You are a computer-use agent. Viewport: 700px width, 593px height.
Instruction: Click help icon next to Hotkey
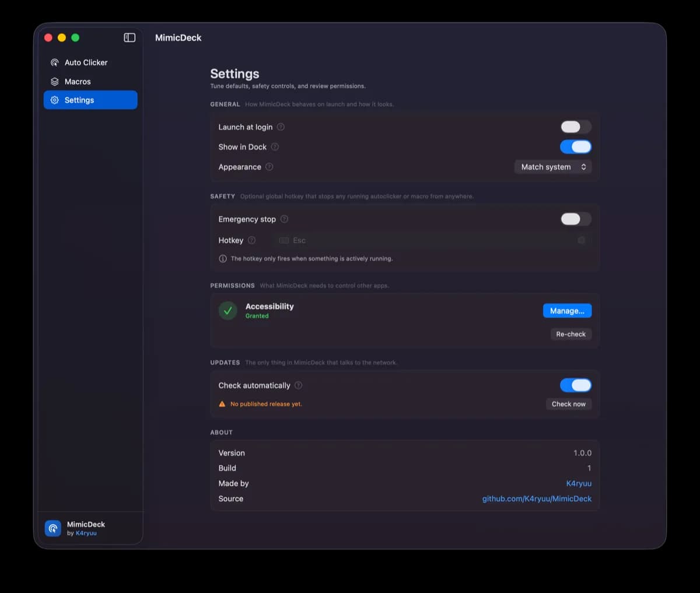tap(251, 240)
